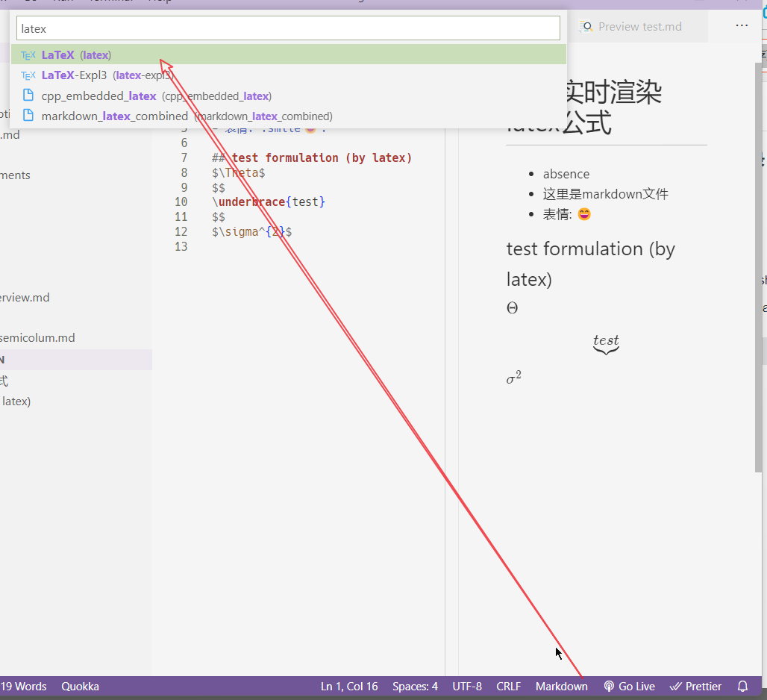The height and width of the screenshot is (700, 767).
Task: Select the LaTeX TeX icon in quick pick
Action: tap(27, 54)
